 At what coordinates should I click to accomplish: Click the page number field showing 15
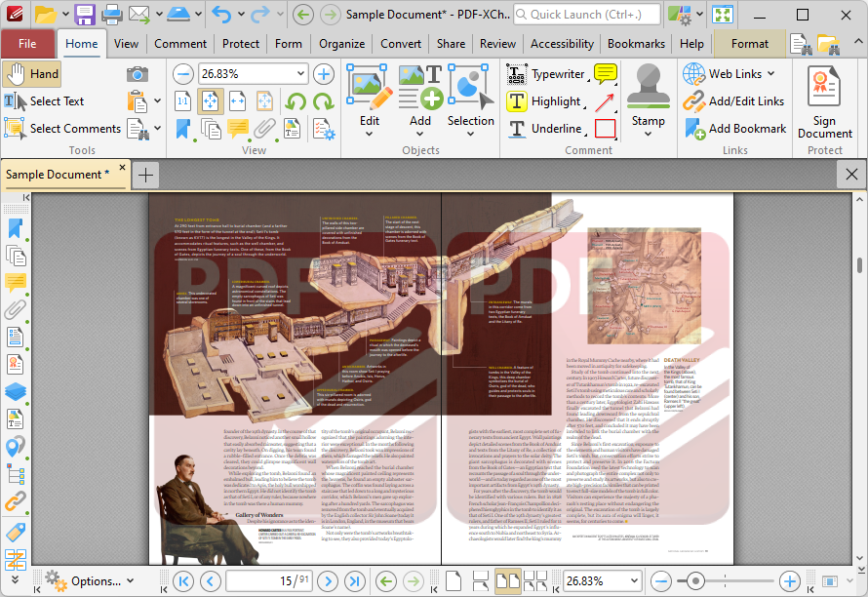tap(269, 581)
